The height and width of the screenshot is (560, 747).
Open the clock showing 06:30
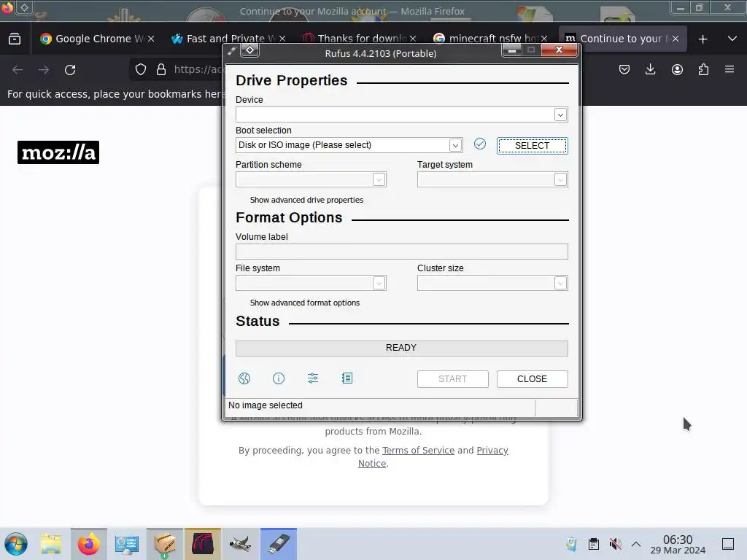coord(678,544)
